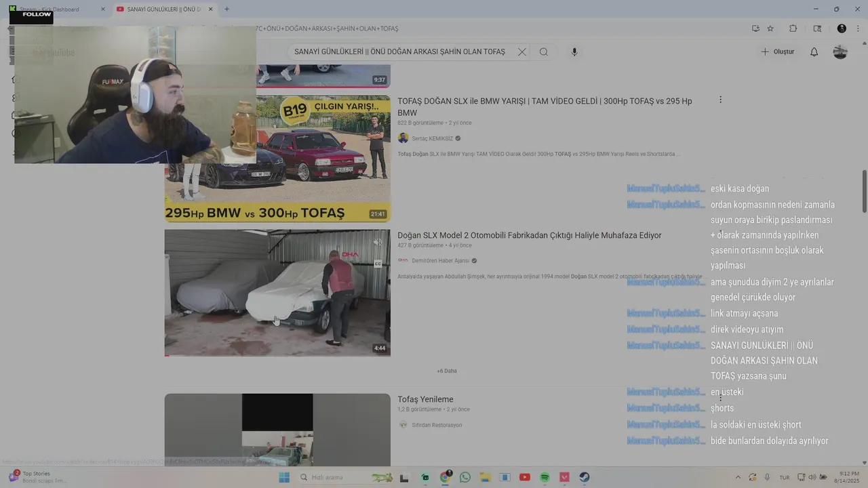Image resolution: width=868 pixels, height=488 pixels.
Task: Open volume control in system tray
Action: tap(812, 477)
